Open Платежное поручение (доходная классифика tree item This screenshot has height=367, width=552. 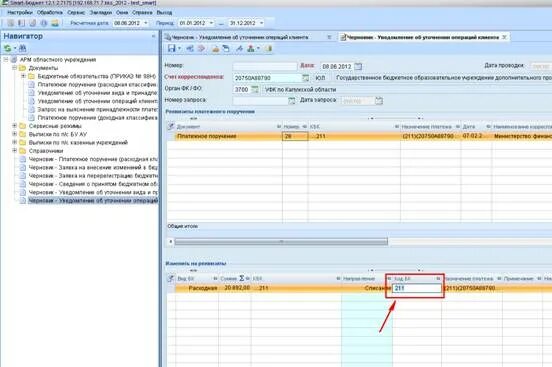pos(97,118)
